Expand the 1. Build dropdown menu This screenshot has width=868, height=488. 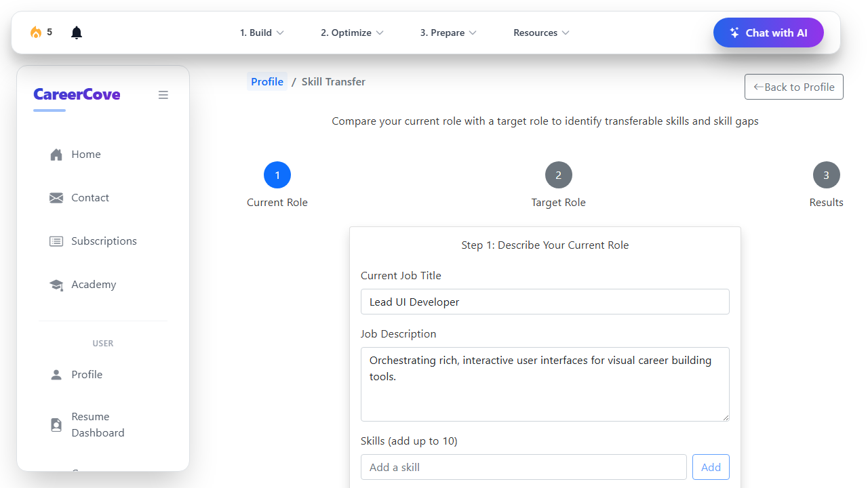[262, 33]
